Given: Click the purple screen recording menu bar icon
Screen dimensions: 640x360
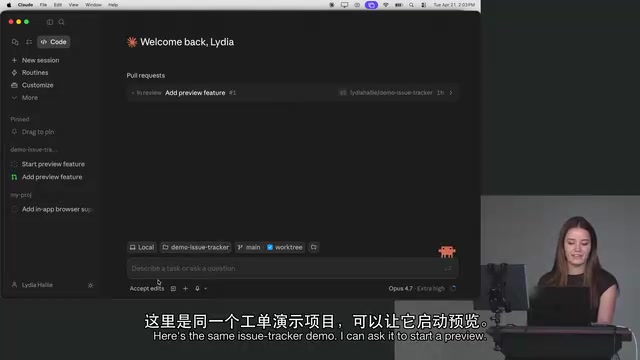Looking at the screenshot, I should tap(371, 5).
